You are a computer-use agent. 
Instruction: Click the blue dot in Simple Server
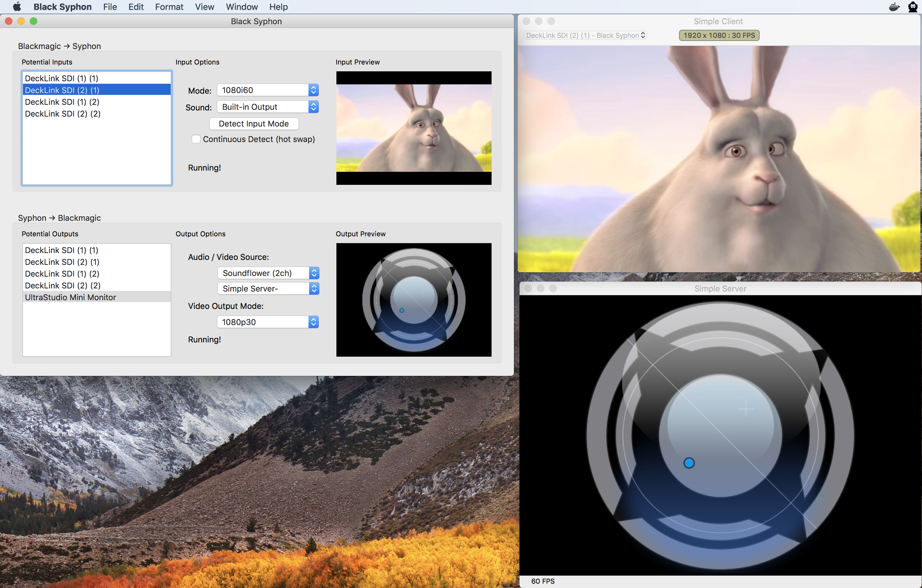point(689,463)
